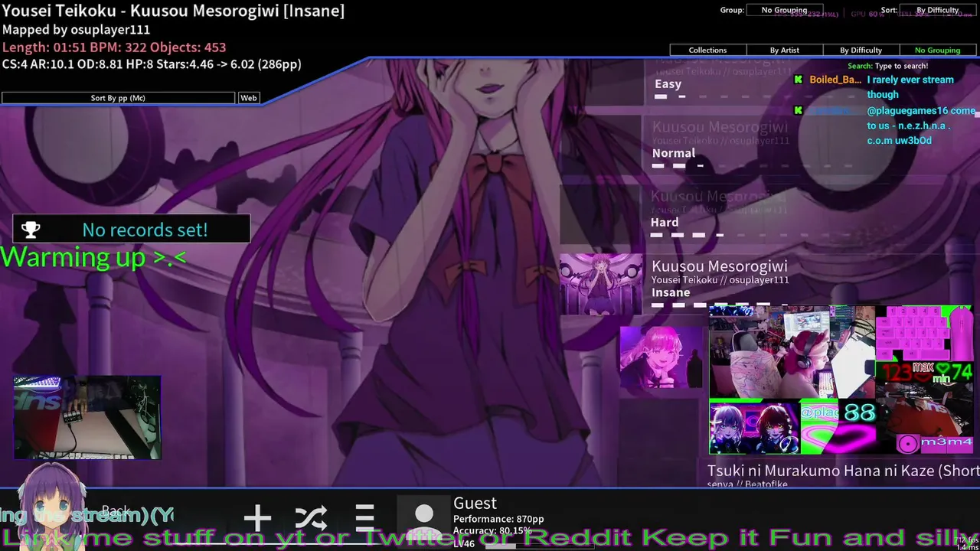Viewport: 980px width, 551px height.
Task: Click the 88 counter overlay
Action: (x=860, y=412)
